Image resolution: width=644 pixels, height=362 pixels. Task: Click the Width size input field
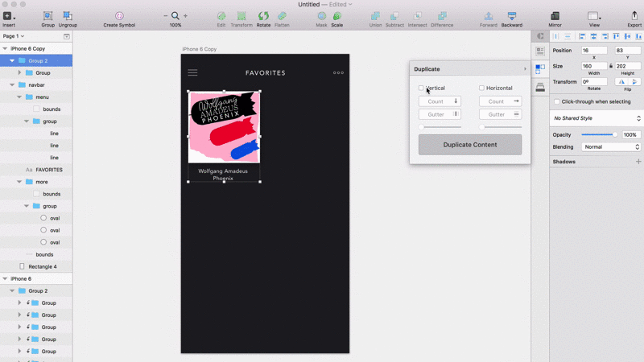point(594,66)
